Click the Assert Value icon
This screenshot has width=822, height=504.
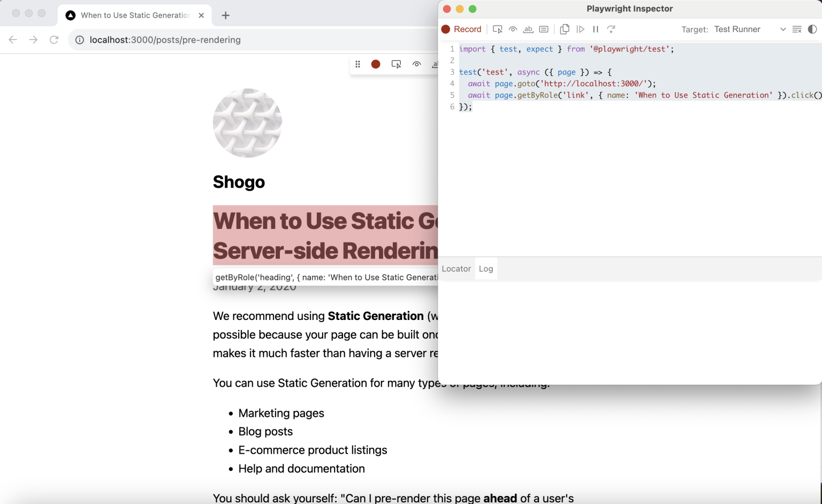(544, 29)
